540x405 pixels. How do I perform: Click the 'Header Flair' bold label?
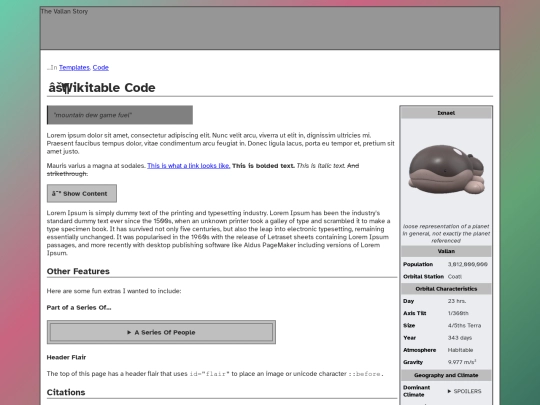(66, 357)
